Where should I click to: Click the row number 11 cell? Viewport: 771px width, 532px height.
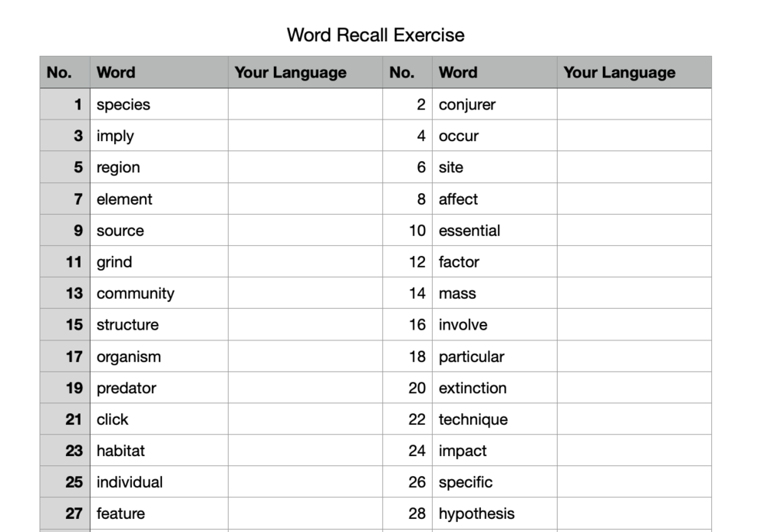(65, 262)
